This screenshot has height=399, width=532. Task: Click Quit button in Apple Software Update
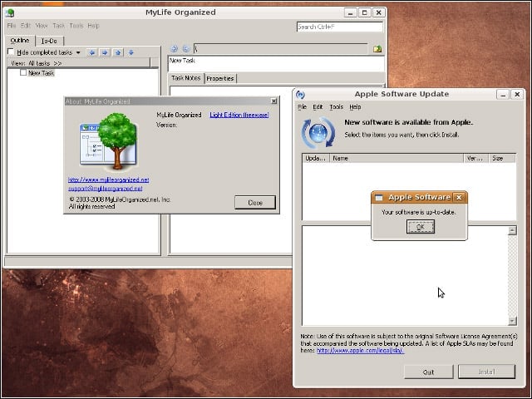(429, 372)
